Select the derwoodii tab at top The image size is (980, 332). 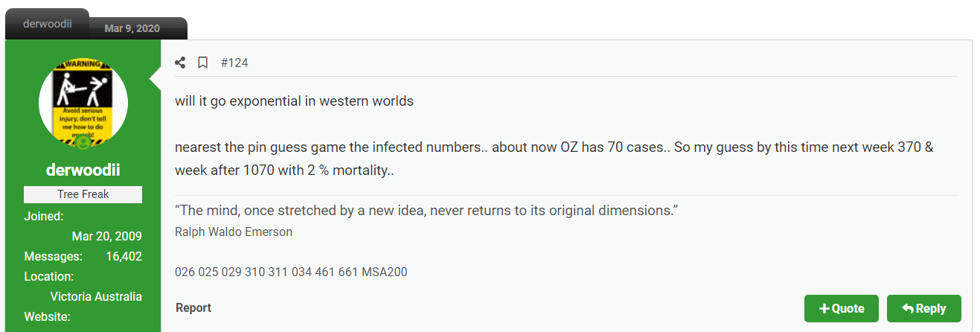tap(48, 24)
